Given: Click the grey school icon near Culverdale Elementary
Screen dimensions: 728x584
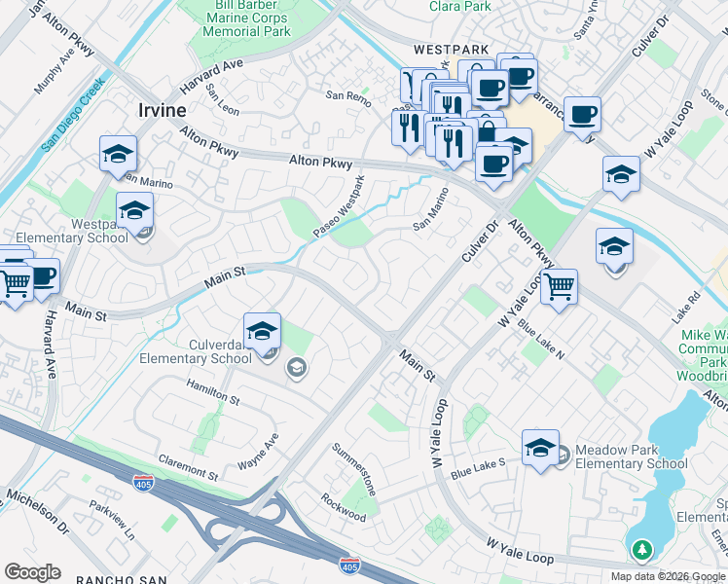Looking at the screenshot, I should coord(297,369).
